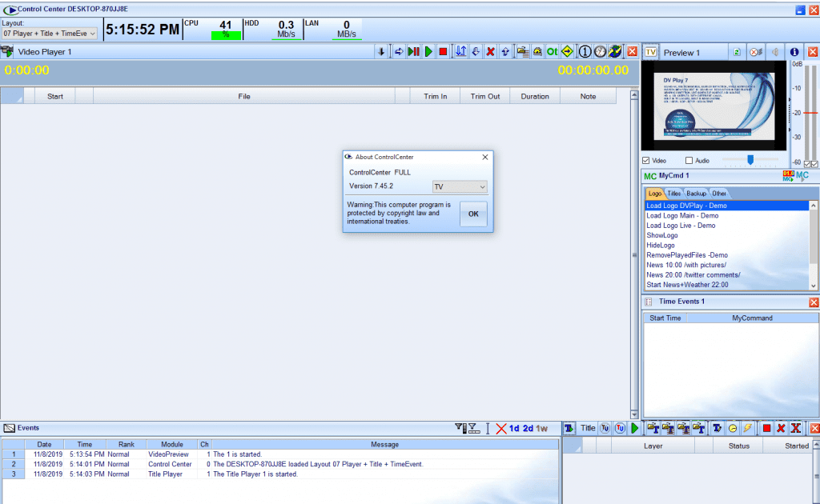Click the clock icon in Video Player toolbar
This screenshot has width=820, height=504.
(600, 52)
